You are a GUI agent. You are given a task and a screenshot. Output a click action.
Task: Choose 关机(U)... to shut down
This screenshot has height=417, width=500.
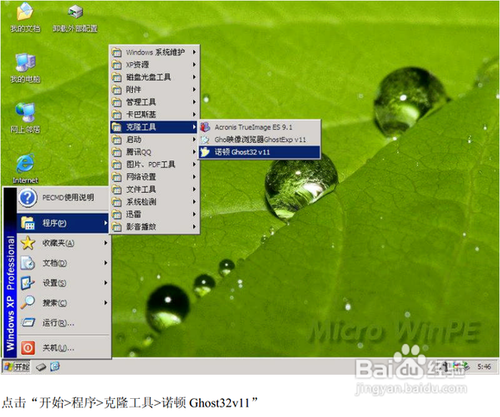pyautogui.click(x=63, y=348)
